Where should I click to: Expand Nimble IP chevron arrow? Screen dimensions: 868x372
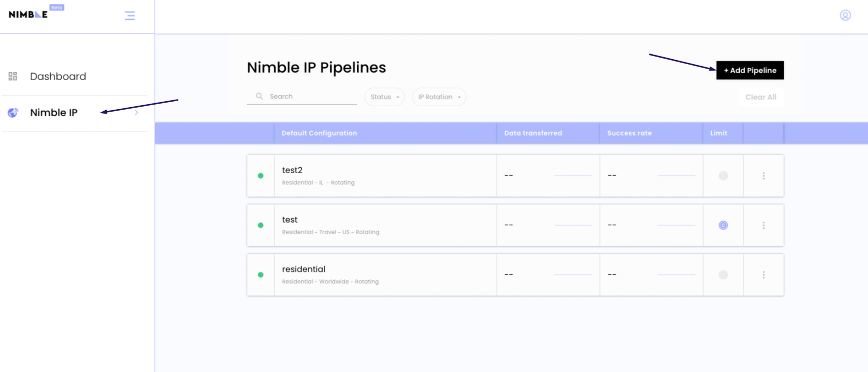coord(136,113)
